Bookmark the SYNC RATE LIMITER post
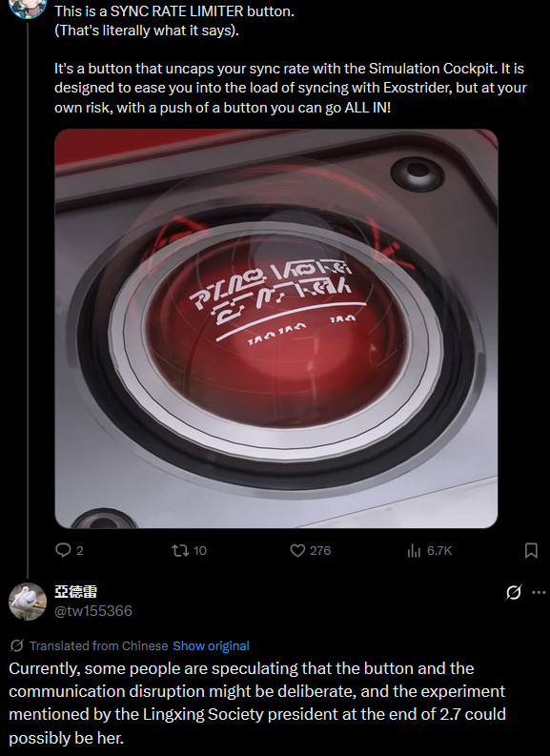The height and width of the screenshot is (756, 550). 531,550
